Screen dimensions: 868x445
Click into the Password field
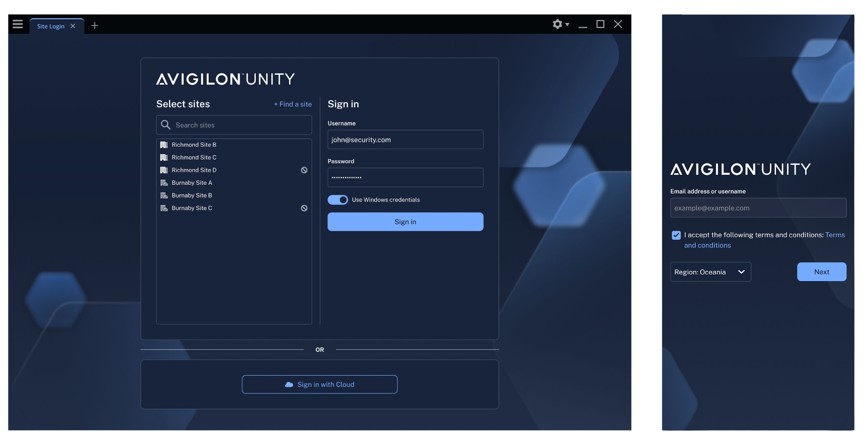[405, 177]
